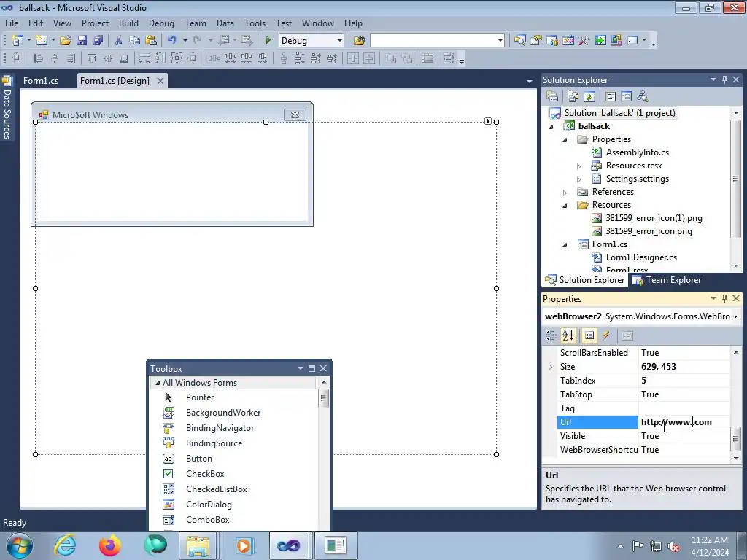747x560 pixels.
Task: Open the Debug configuration dropdown
Action: (340, 41)
